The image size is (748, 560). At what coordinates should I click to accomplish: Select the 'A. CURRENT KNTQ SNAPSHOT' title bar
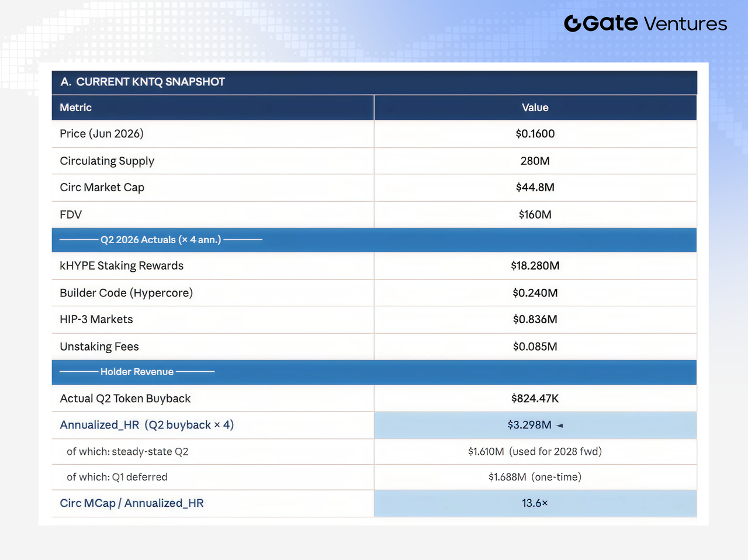tap(375, 82)
